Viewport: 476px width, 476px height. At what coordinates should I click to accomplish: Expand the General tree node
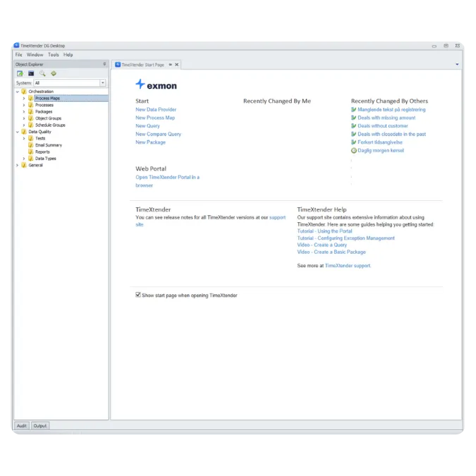[18, 165]
